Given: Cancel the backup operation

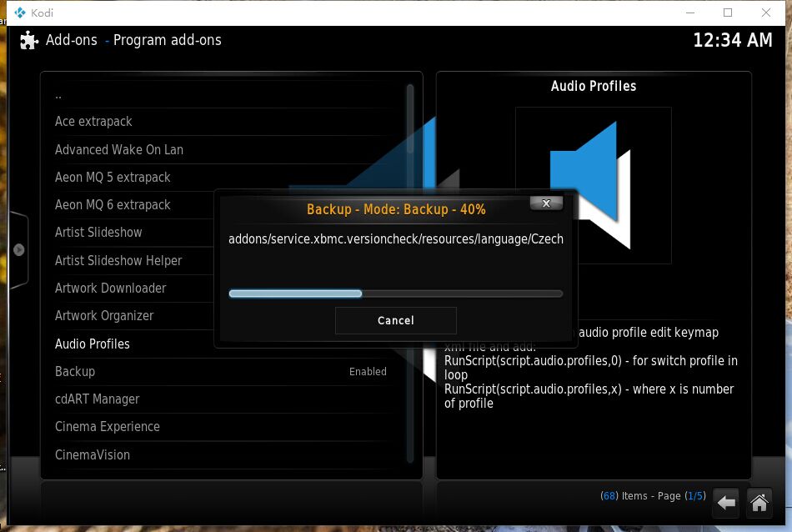Looking at the screenshot, I should [x=395, y=320].
